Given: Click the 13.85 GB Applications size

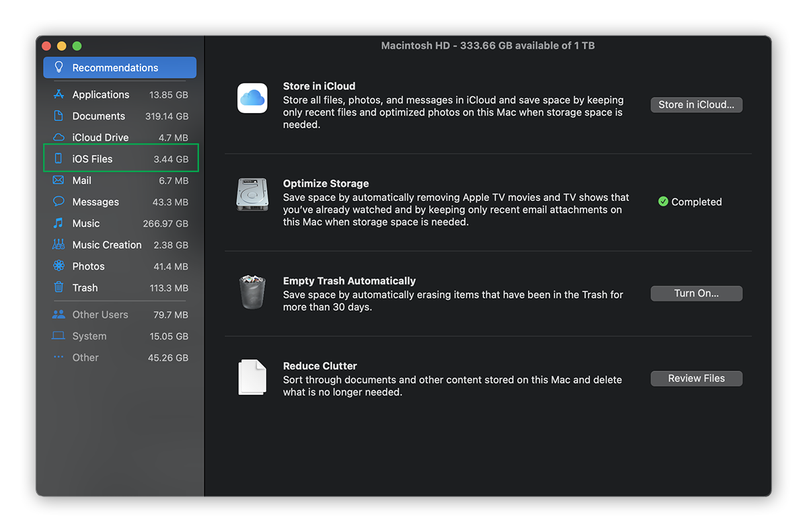Looking at the screenshot, I should coord(169,95).
